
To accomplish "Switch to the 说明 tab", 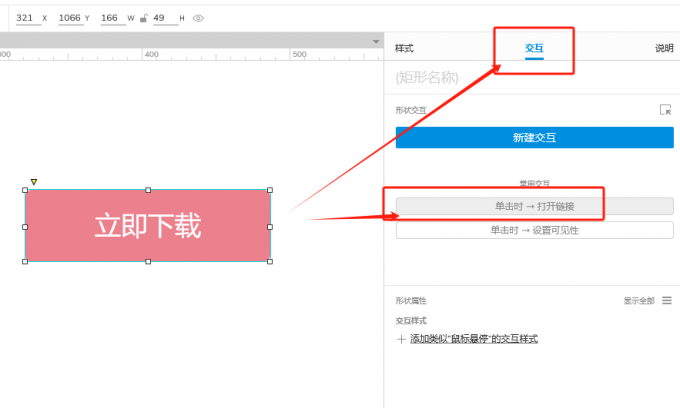I will coord(664,48).
